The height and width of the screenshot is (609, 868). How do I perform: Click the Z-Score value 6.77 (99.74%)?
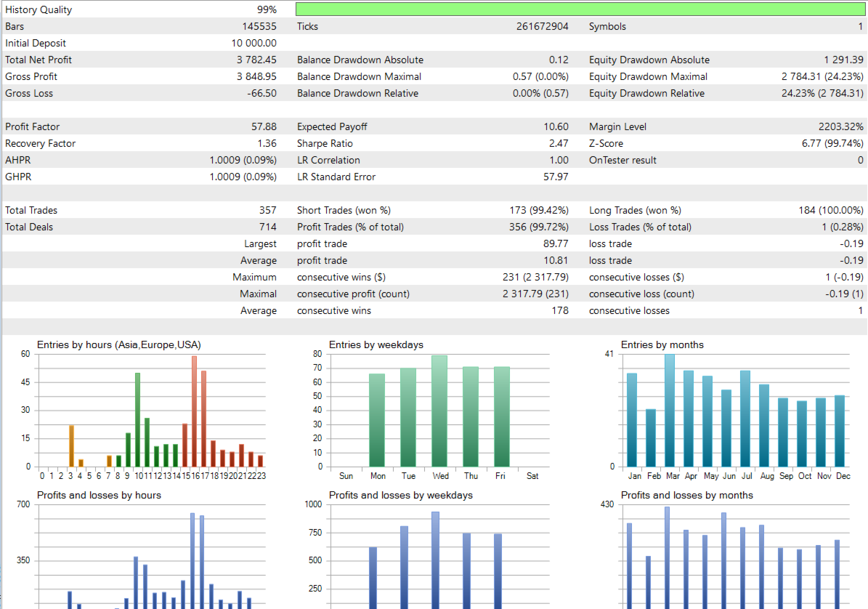point(832,143)
